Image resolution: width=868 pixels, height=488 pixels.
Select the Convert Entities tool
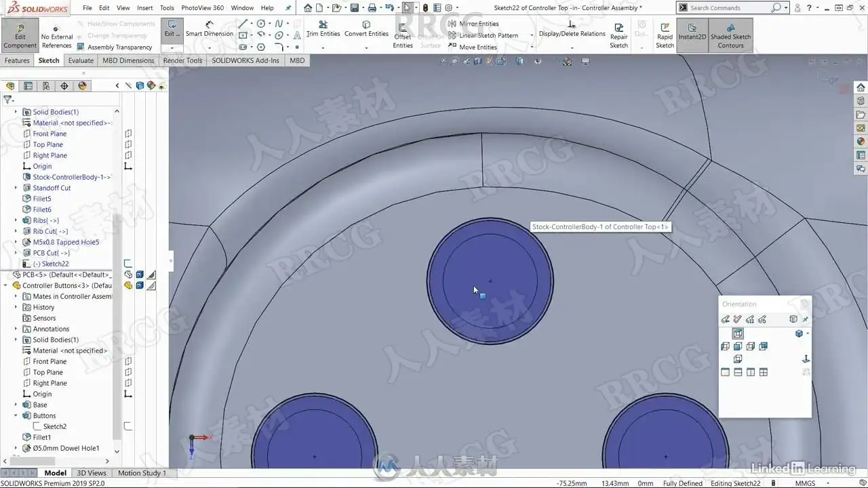(366, 30)
